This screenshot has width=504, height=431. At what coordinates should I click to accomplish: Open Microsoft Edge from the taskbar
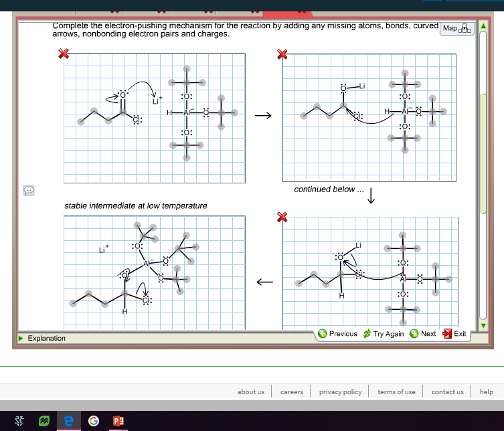69,421
